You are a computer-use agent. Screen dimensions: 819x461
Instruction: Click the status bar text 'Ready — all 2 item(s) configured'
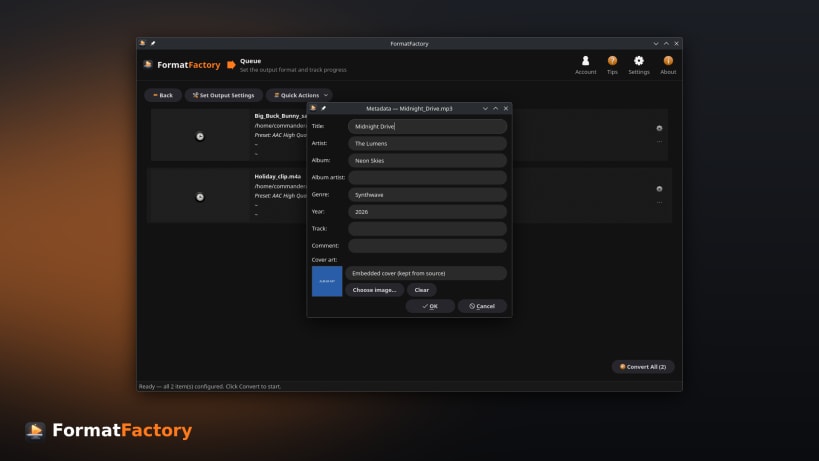click(181, 386)
